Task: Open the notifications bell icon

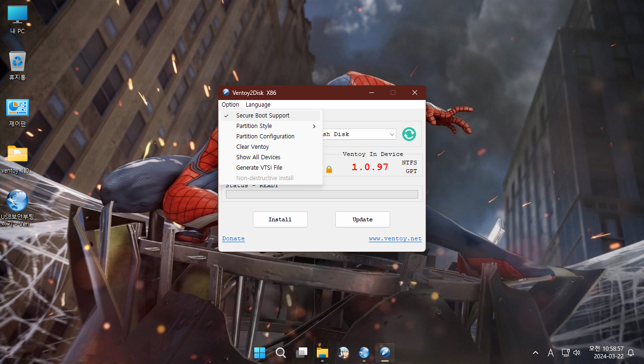Action: click(631, 353)
